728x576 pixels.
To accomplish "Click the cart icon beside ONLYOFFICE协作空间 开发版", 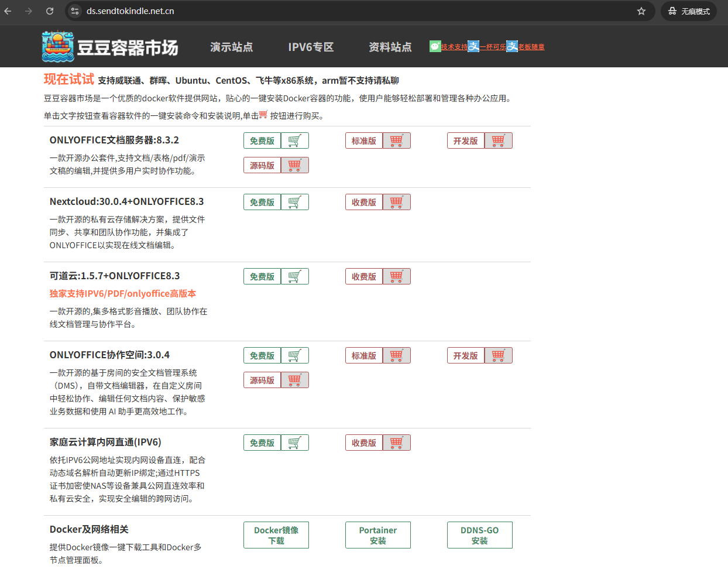I will pos(499,355).
